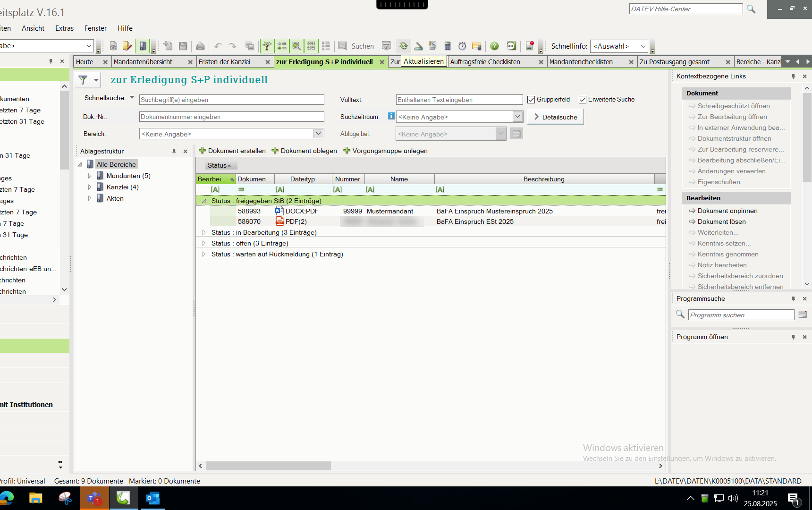Open the calculator tool in toolbar
The width and height of the screenshot is (812, 510).
(x=448, y=46)
